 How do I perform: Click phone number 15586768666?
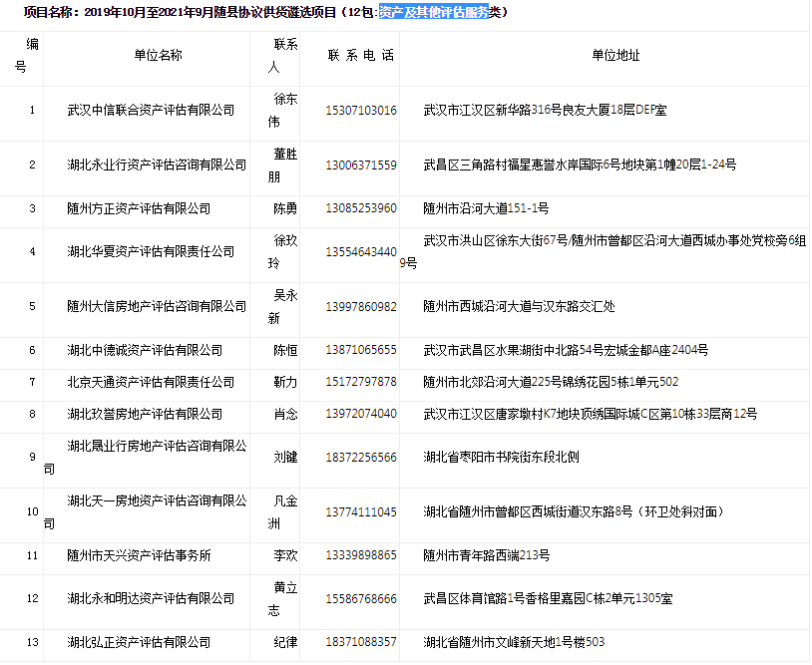pyautogui.click(x=361, y=598)
